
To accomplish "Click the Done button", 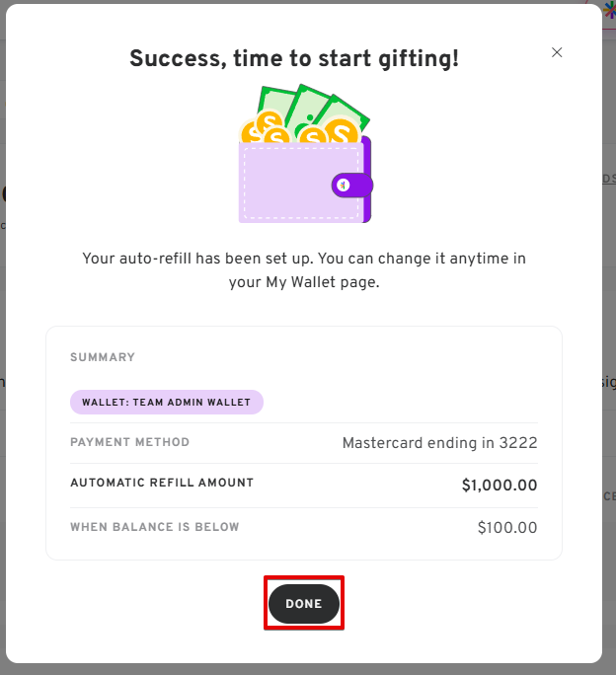I will (304, 603).
